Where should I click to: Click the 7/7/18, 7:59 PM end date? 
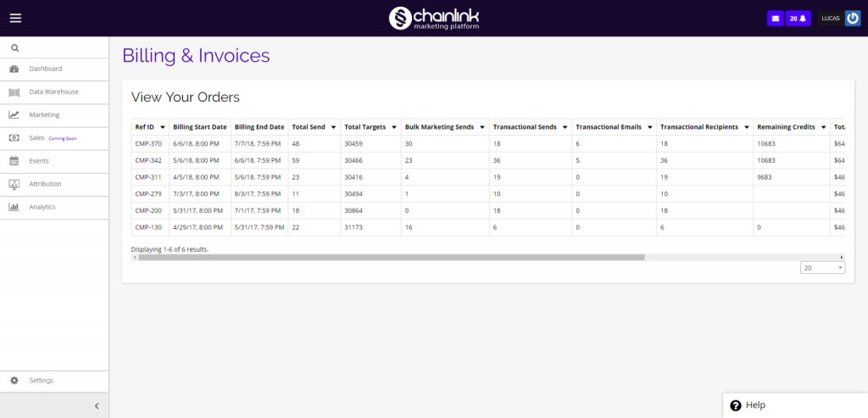(259, 143)
